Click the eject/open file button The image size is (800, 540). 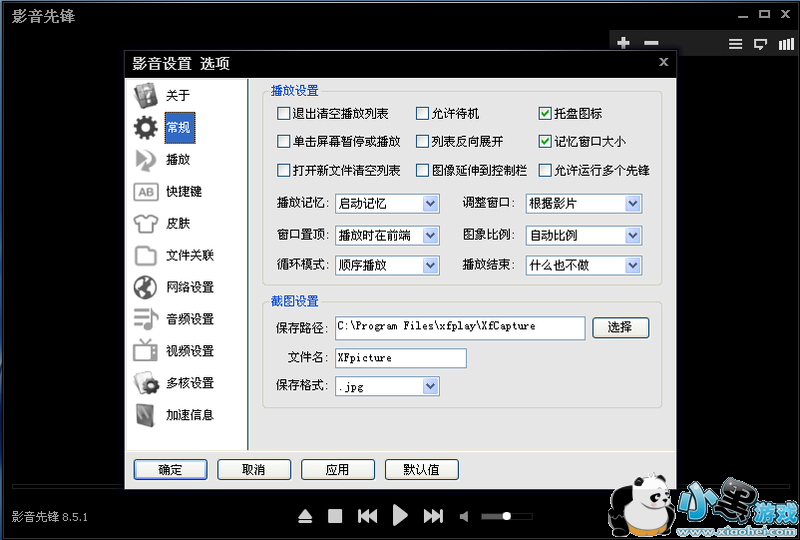point(305,517)
